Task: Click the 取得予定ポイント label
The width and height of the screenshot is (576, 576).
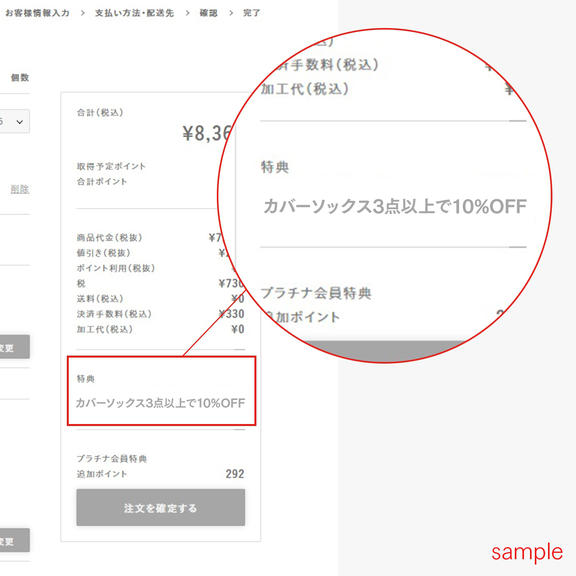Action: click(x=111, y=166)
